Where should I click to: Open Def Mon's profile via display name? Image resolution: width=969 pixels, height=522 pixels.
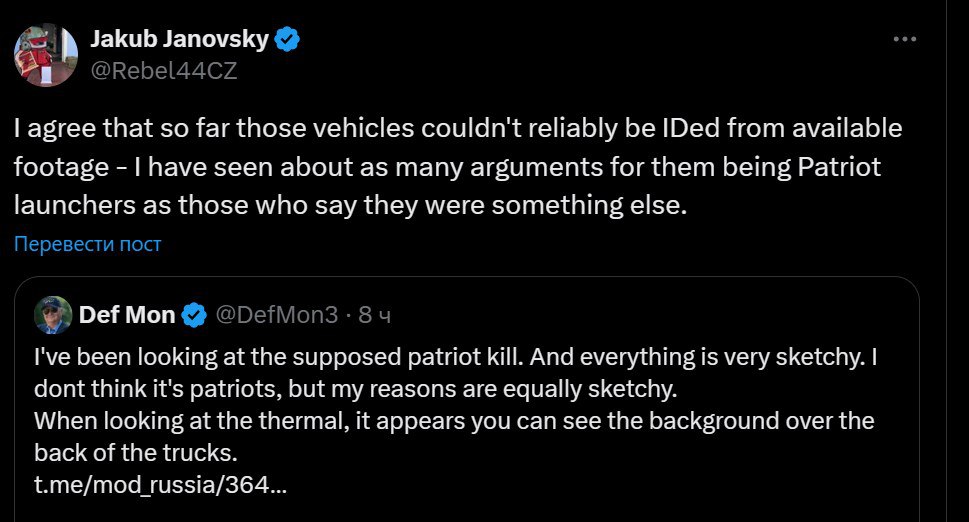[127, 316]
